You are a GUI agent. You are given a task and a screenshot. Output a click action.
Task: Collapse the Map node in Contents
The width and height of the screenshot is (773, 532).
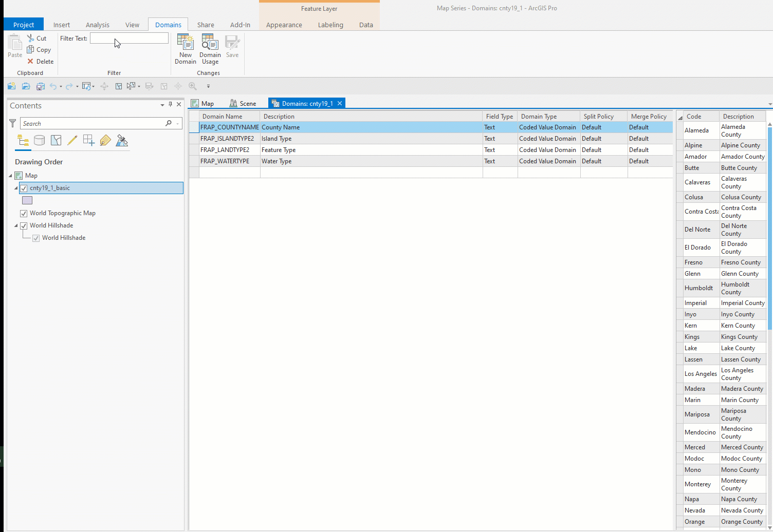click(10, 176)
